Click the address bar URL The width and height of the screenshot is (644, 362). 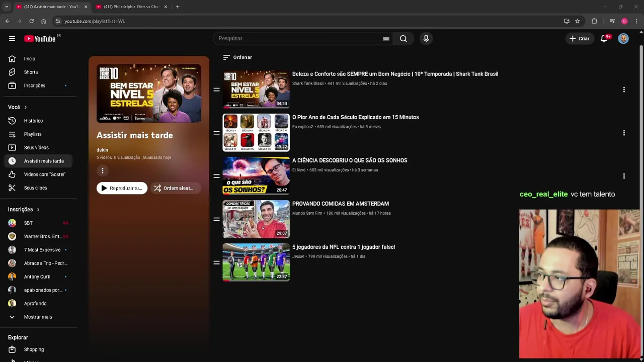pos(95,21)
